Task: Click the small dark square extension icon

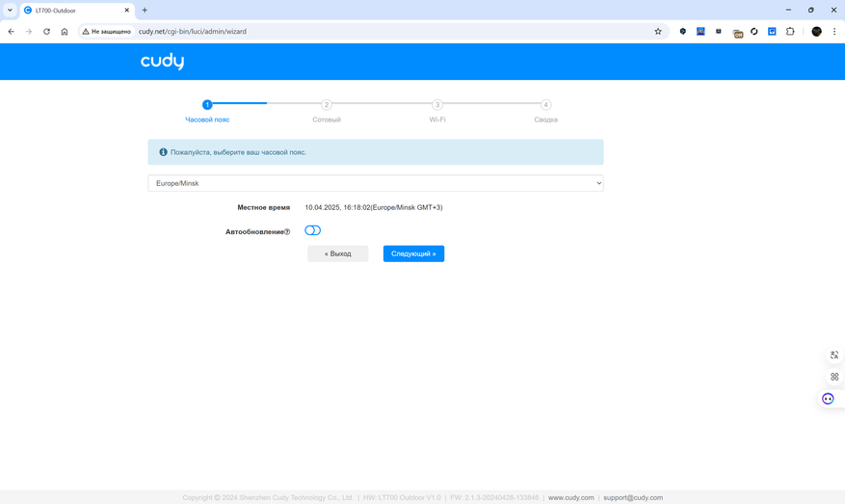Action: (x=719, y=31)
